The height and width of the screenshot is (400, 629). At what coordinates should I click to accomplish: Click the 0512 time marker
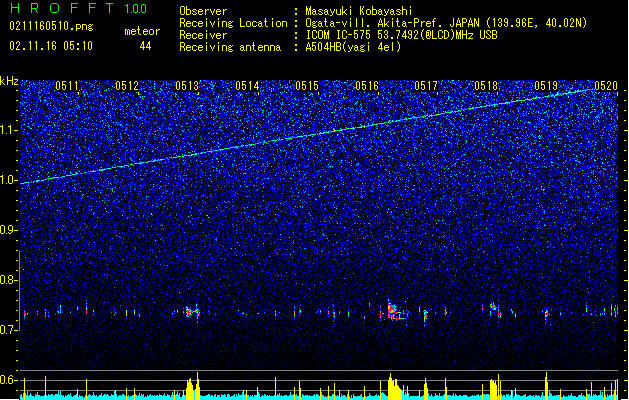coord(127,86)
